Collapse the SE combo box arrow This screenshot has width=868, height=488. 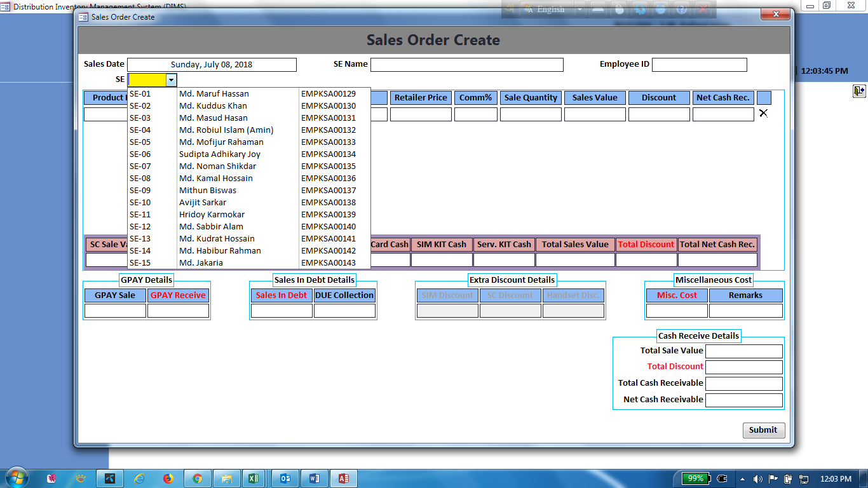pos(171,80)
